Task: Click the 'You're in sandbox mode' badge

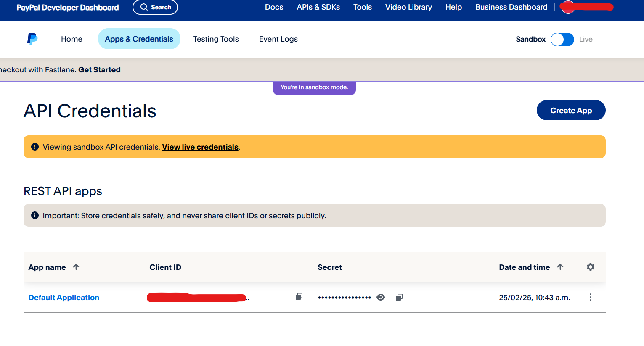Action: tap(314, 87)
